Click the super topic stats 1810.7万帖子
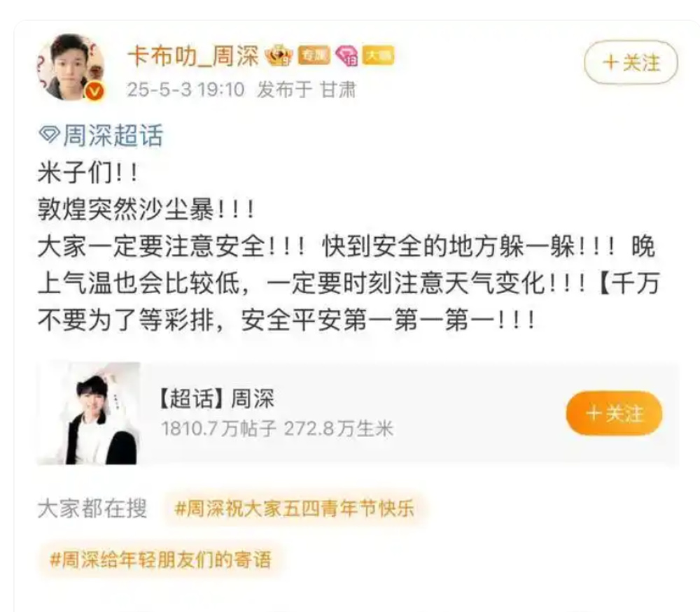This screenshot has width=700, height=612. [x=218, y=429]
